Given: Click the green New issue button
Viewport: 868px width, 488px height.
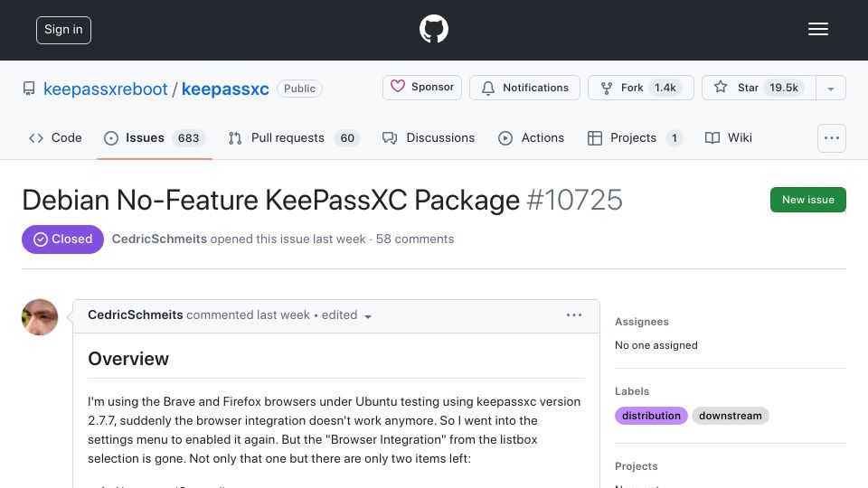Looking at the screenshot, I should point(807,200).
